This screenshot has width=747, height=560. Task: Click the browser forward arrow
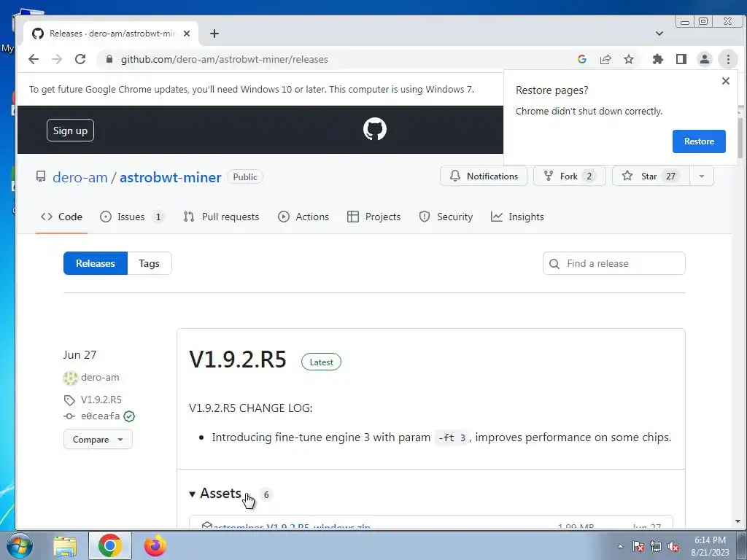tap(57, 59)
